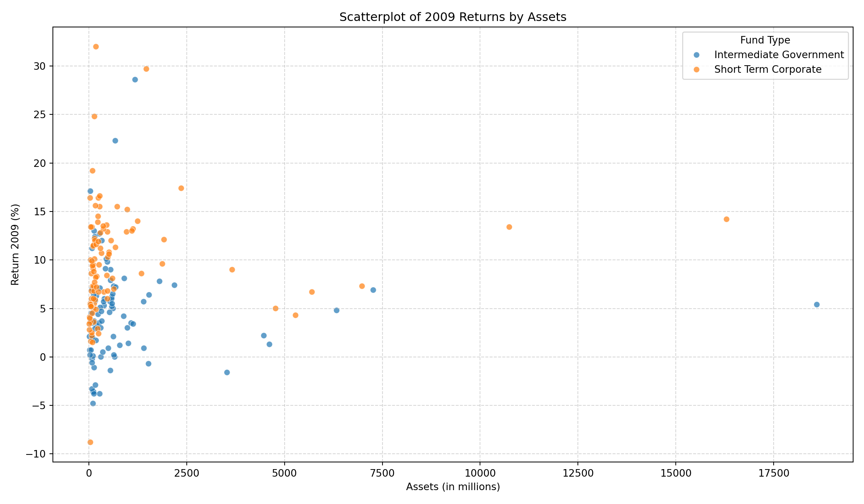The height and width of the screenshot is (504, 864).
Task: Click the orange point near 2350 assets, return 17
Action: pyautogui.click(x=181, y=188)
